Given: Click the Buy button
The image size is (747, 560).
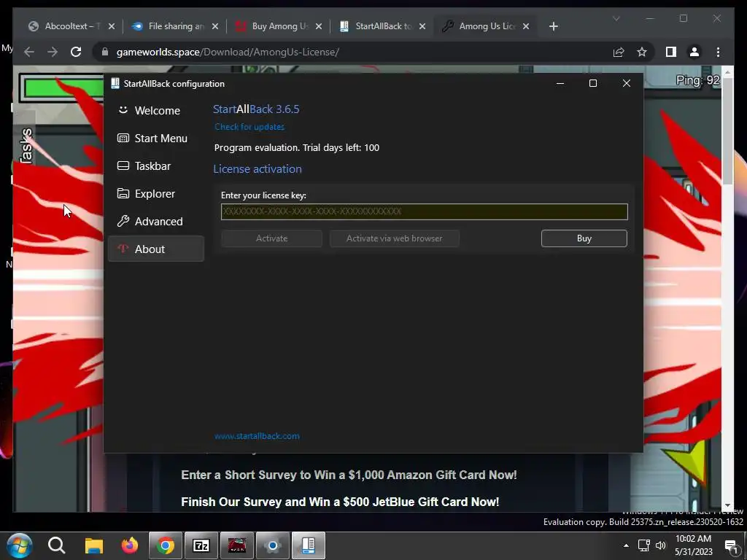Looking at the screenshot, I should click(584, 238).
